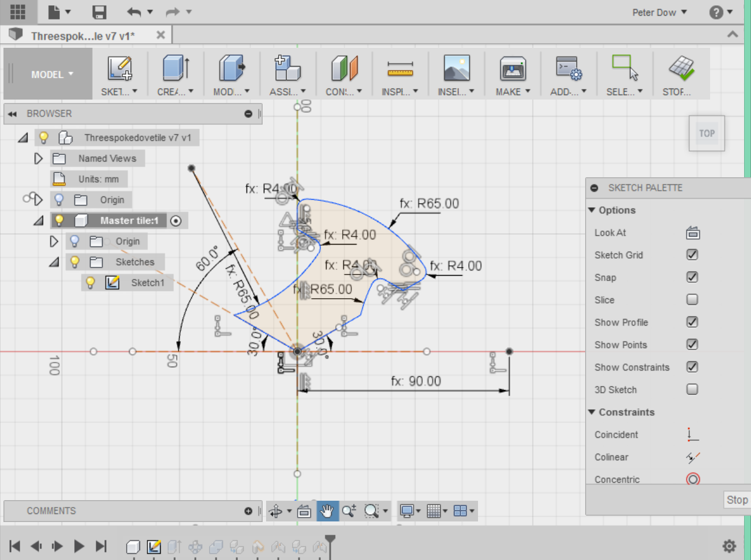
Task: Click the TOP face of the view cube
Action: (707, 134)
